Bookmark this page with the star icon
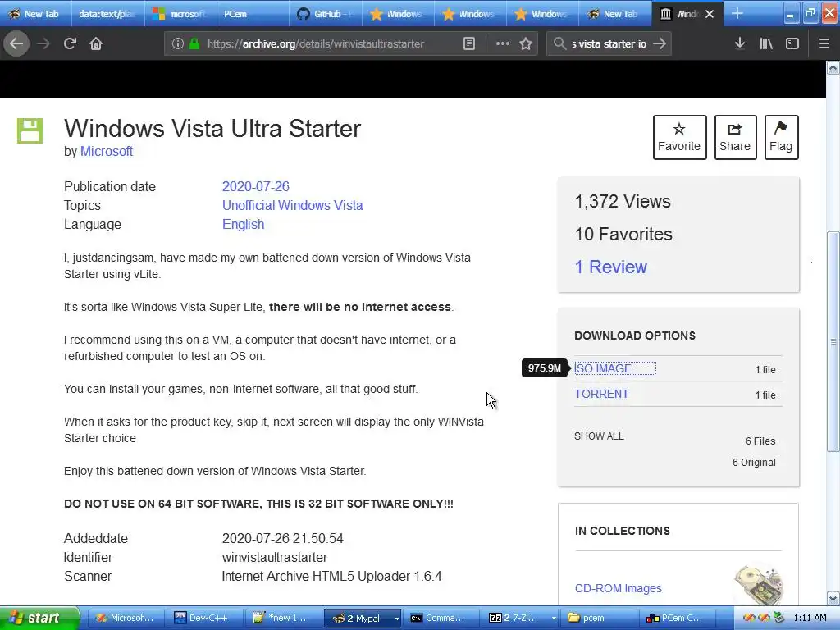The image size is (840, 630). 526,44
